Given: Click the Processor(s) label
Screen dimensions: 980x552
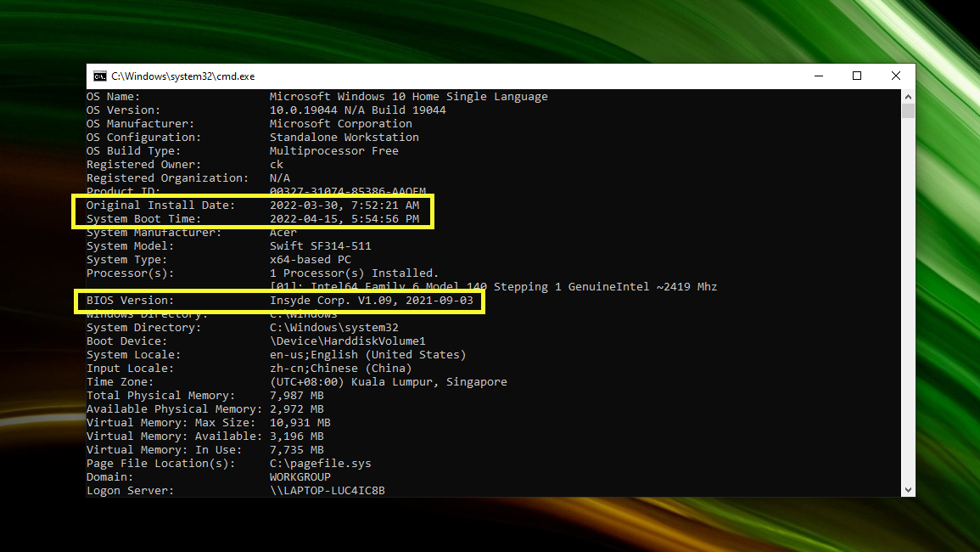Looking at the screenshot, I should [130, 273].
